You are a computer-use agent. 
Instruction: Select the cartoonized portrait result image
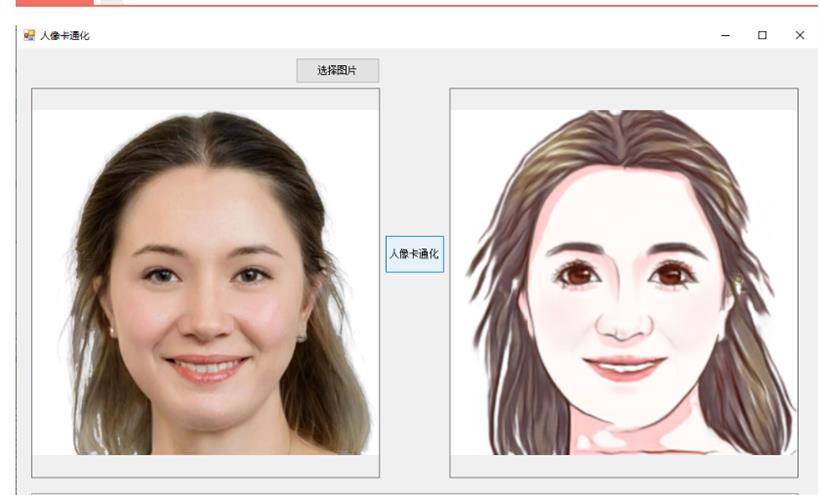624,283
